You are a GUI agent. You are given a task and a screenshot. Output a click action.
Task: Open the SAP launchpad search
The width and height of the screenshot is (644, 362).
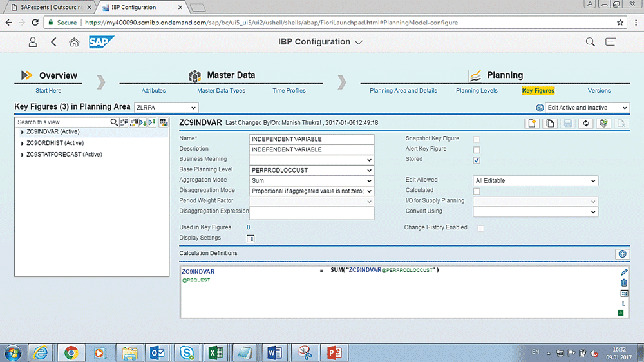click(590, 42)
